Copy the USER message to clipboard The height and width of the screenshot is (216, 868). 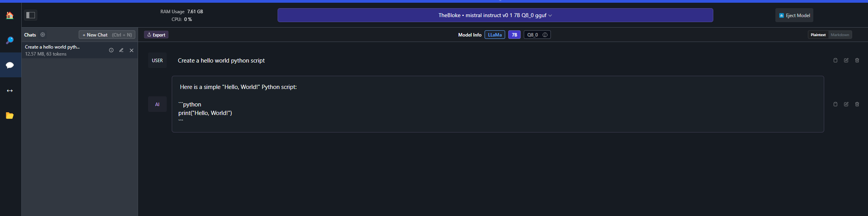[835, 60]
